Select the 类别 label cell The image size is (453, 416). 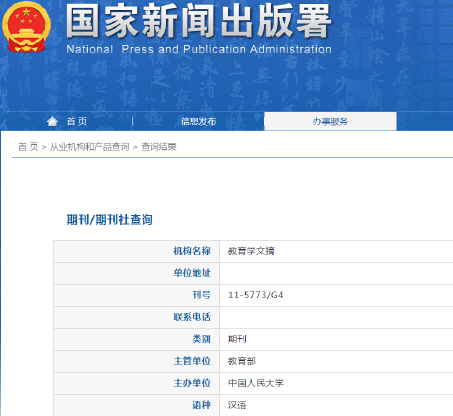[x=137, y=339]
